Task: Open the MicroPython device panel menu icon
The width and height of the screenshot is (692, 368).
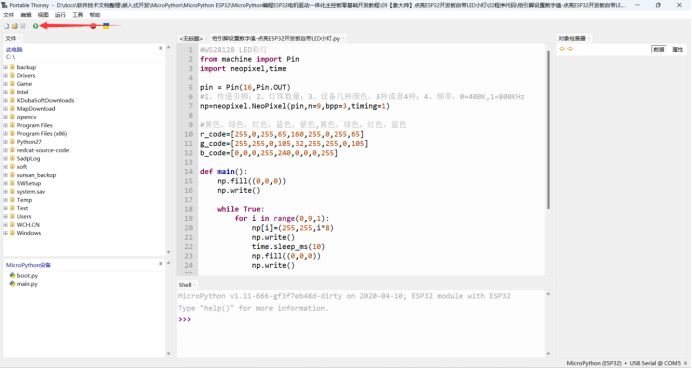Action: click(161, 263)
